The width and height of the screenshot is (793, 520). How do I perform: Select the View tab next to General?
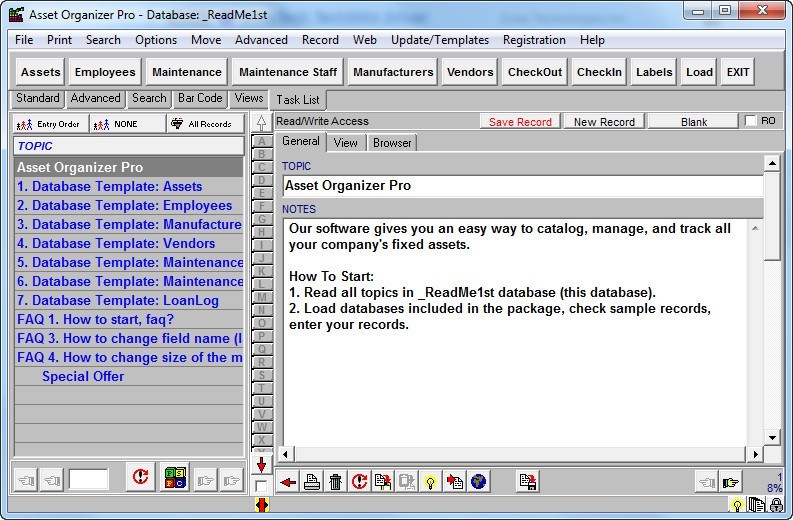coord(345,143)
